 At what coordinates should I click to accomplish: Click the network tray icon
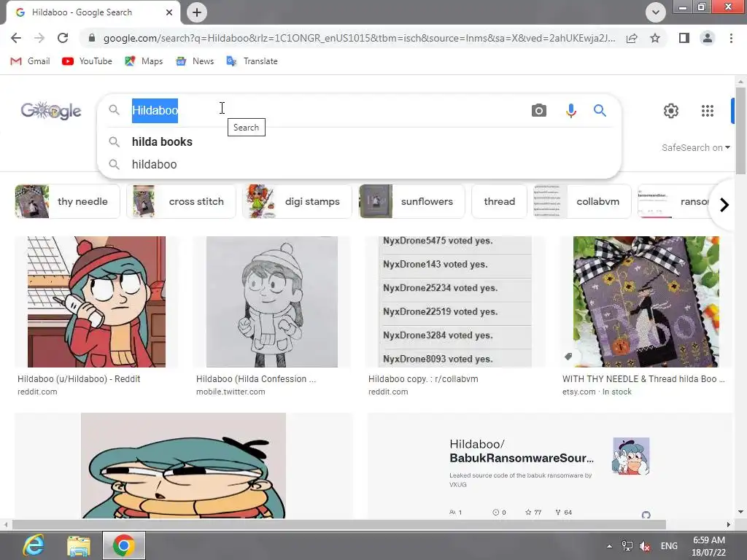pos(627,546)
